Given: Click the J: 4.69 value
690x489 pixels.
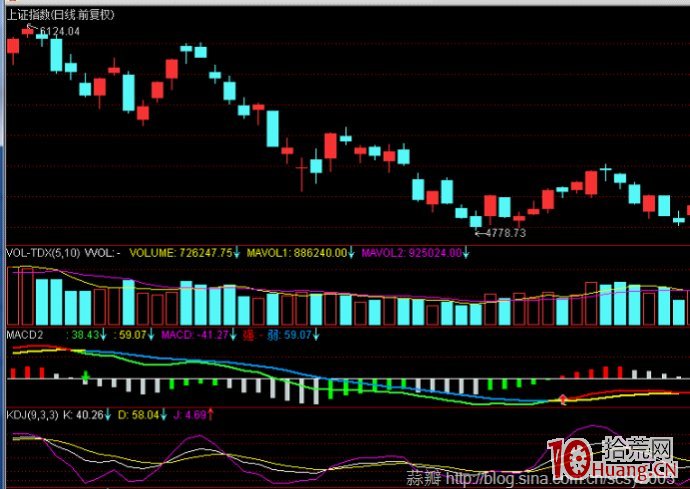Looking at the screenshot, I should (190, 415).
